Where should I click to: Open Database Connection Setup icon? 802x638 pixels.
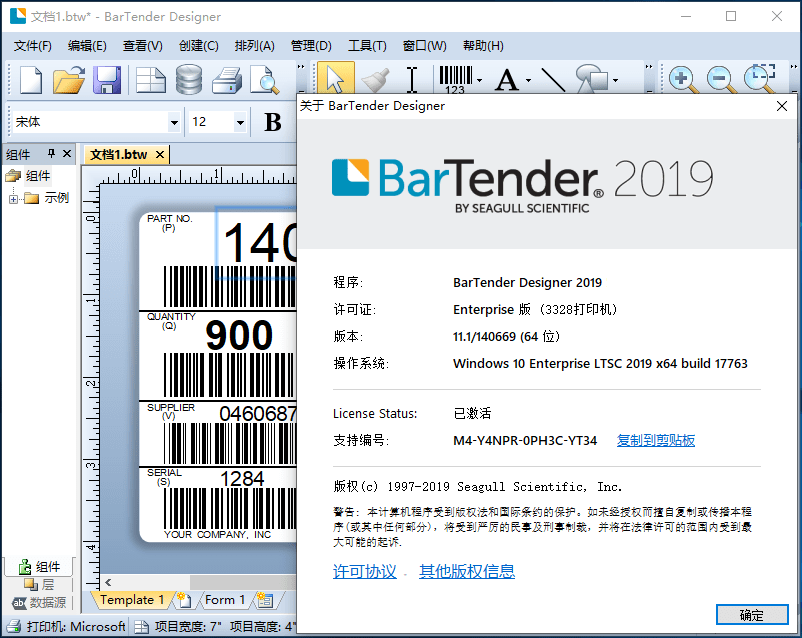pyautogui.click(x=189, y=80)
